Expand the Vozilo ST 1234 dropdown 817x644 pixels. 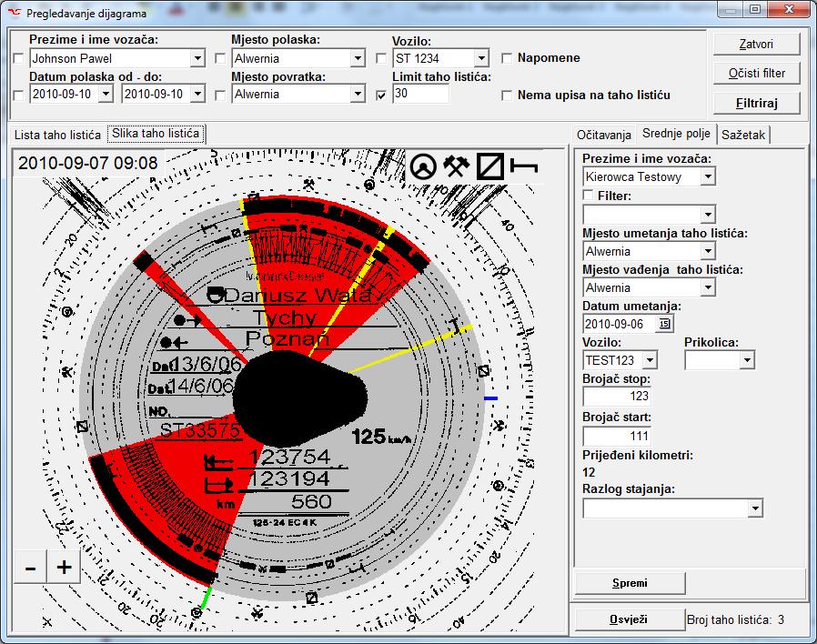[481, 58]
